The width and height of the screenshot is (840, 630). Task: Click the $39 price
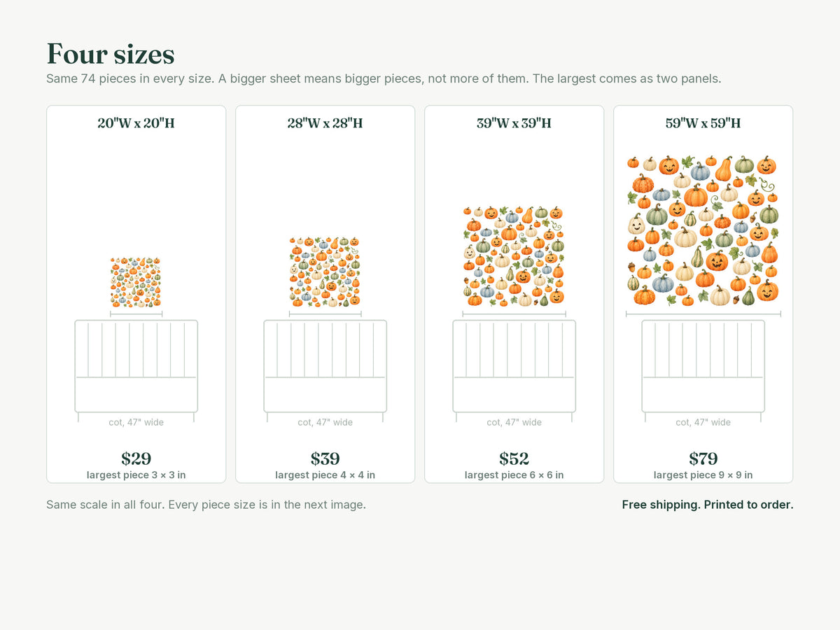pyautogui.click(x=325, y=458)
